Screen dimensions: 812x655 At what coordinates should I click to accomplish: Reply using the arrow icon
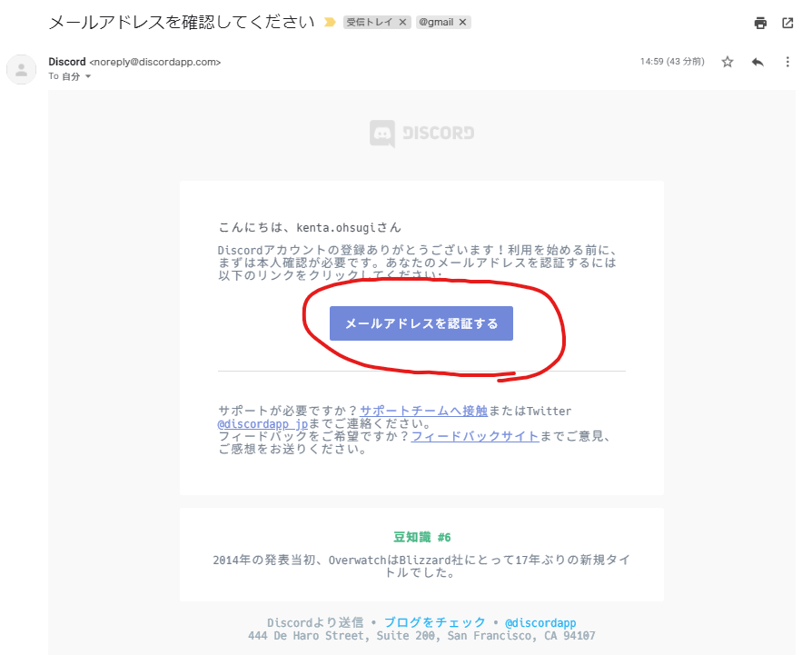[x=758, y=62]
